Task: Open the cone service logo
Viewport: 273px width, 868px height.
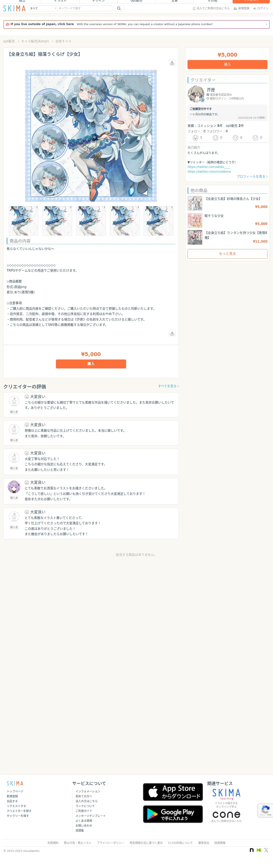Action: 226,814
